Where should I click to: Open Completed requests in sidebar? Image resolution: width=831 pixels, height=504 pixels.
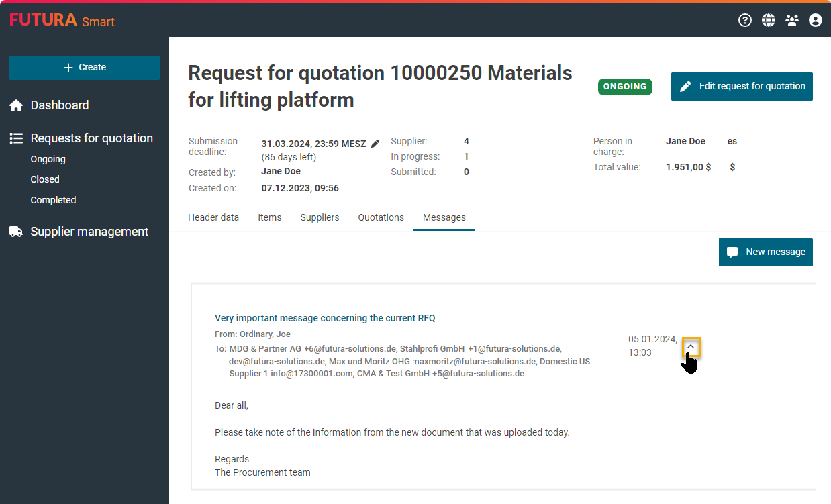53,200
